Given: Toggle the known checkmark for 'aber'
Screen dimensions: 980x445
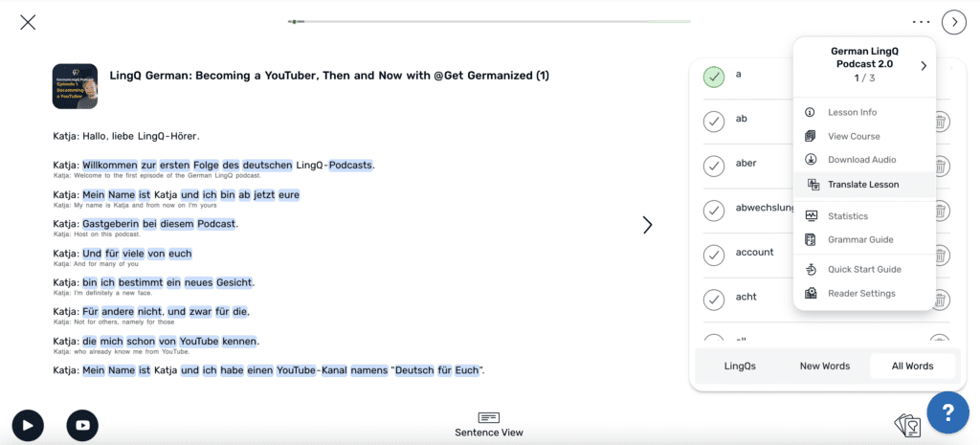Looking at the screenshot, I should coord(713,166).
